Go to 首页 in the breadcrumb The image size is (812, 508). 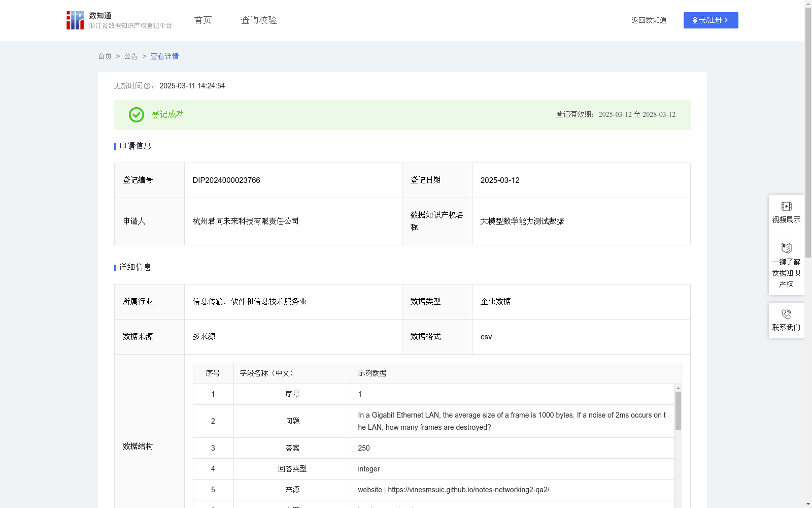click(x=105, y=56)
